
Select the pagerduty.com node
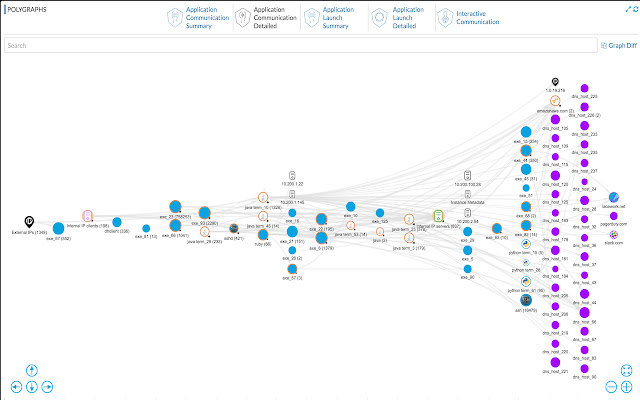tap(614, 216)
